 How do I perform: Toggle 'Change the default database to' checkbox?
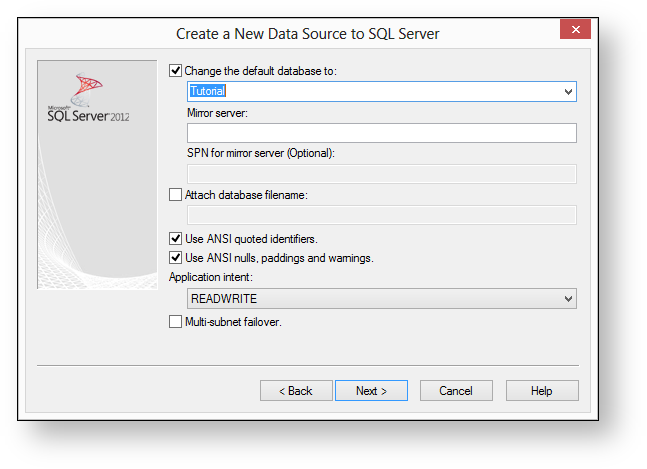[x=176, y=71]
